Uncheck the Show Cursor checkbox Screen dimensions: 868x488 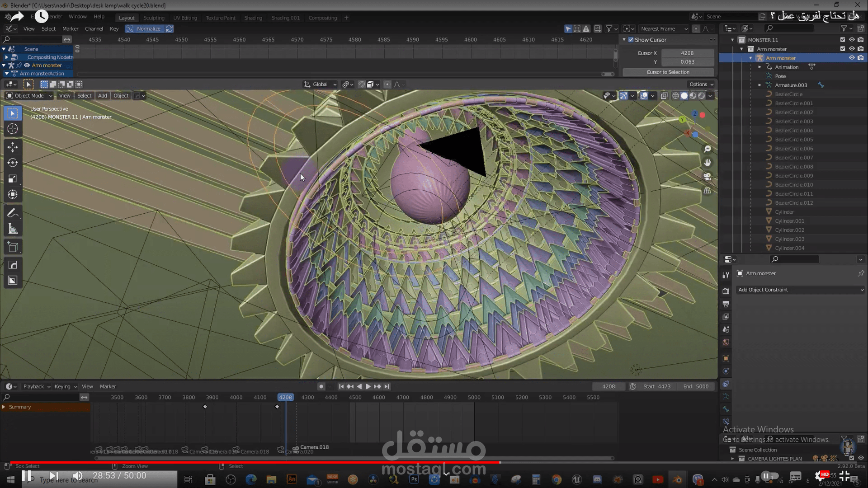(631, 40)
